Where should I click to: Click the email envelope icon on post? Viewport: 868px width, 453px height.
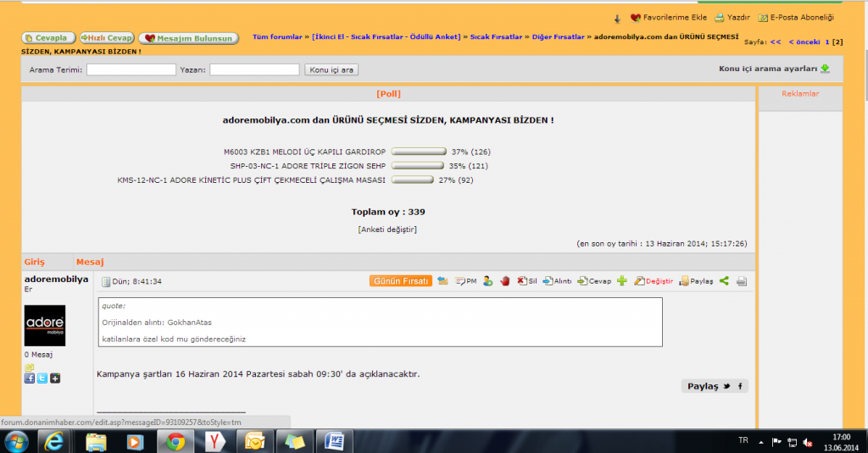click(x=442, y=281)
